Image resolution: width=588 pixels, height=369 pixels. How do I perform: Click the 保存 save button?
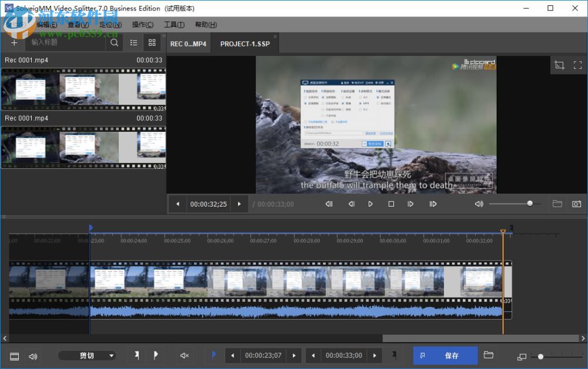click(x=445, y=355)
